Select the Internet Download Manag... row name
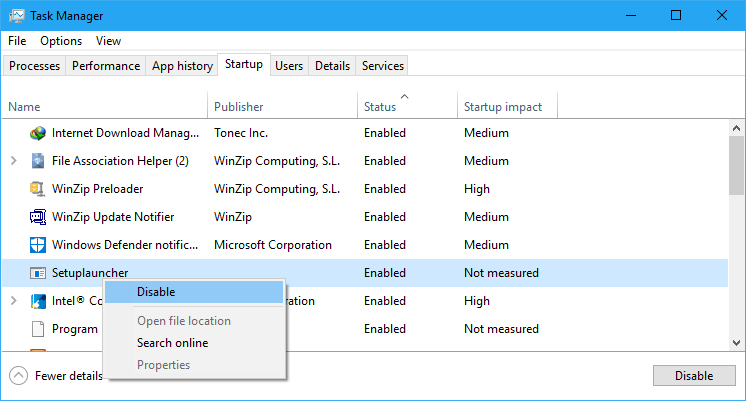The image size is (746, 401). tap(126, 133)
